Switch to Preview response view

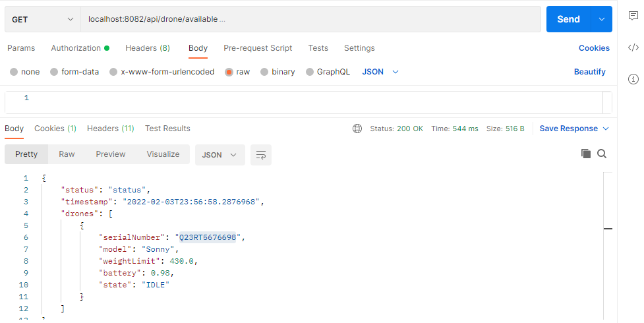click(111, 154)
